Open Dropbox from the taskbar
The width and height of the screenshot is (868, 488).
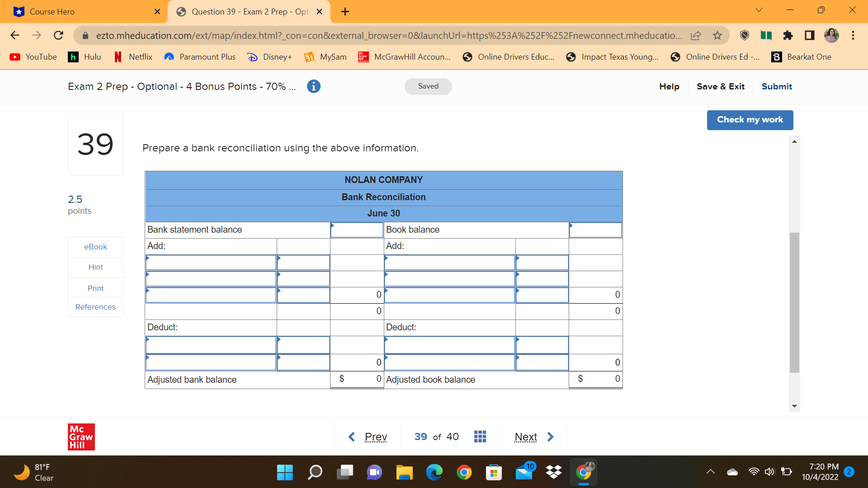coord(553,472)
